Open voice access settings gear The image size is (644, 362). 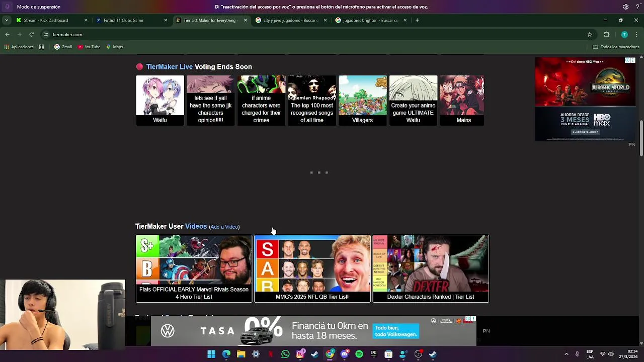626,7
